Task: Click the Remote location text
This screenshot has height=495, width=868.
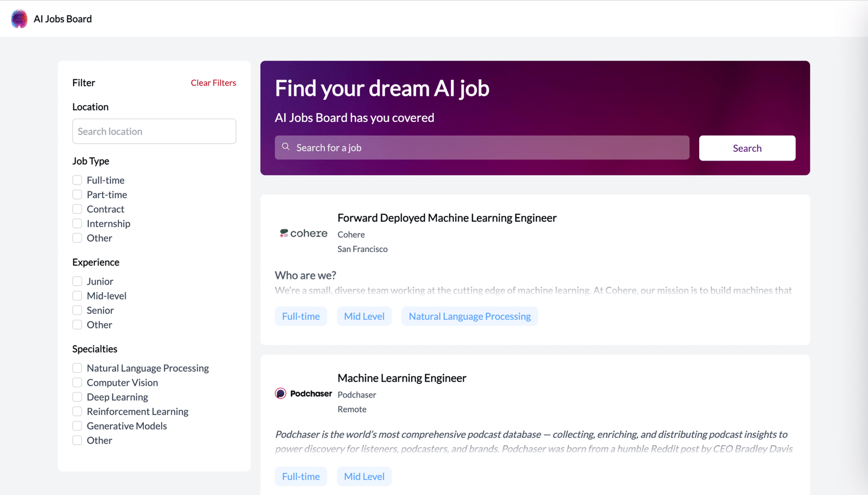Action: click(x=352, y=409)
